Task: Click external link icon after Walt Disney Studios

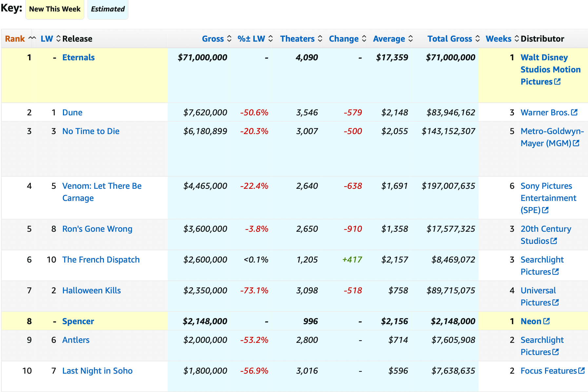Action: [x=557, y=82]
